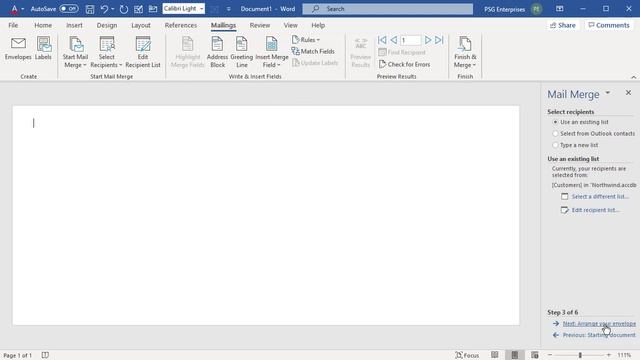
Task: Click zoom in plus button
Action: pyautogui.click(x=609, y=355)
